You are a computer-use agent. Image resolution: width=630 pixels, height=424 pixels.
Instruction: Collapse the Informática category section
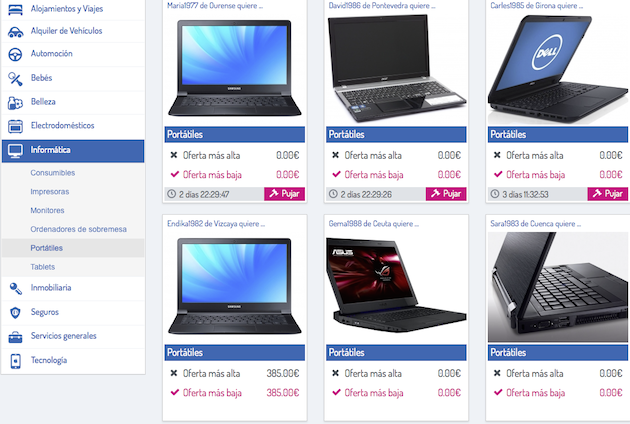73,151
